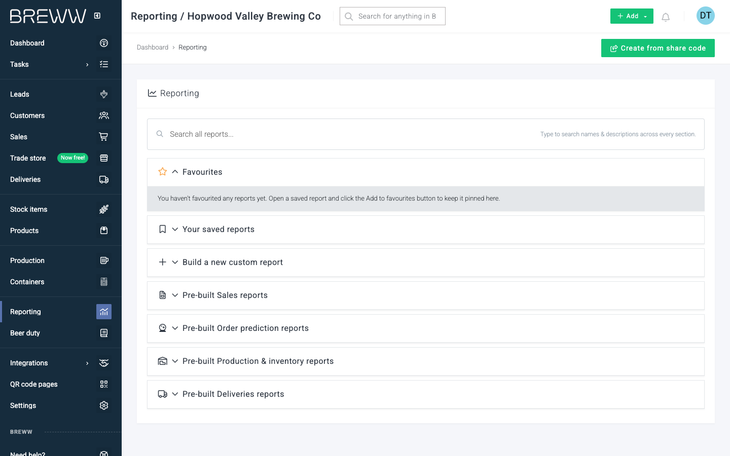The width and height of the screenshot is (730, 456).
Task: Click the Deliveries truck icon in sidebar
Action: 104,180
